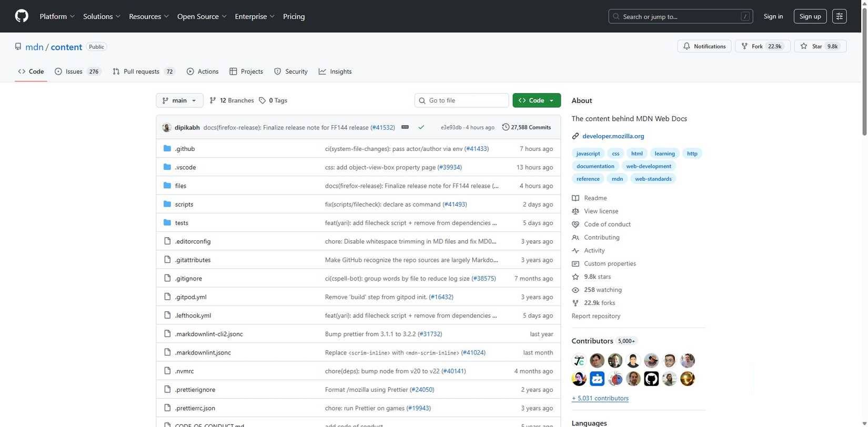Screen dimensions: 868x427
Task: Expand the Solutions menu
Action: [x=102, y=16]
